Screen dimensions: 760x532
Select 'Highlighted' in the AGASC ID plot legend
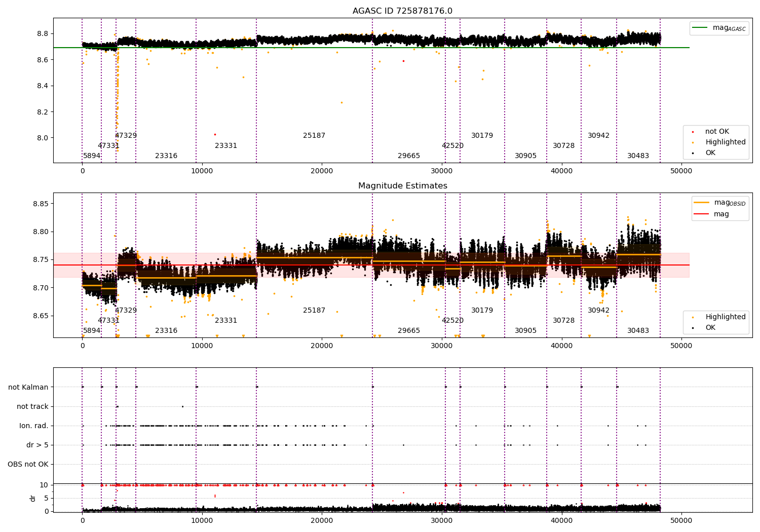(725, 142)
